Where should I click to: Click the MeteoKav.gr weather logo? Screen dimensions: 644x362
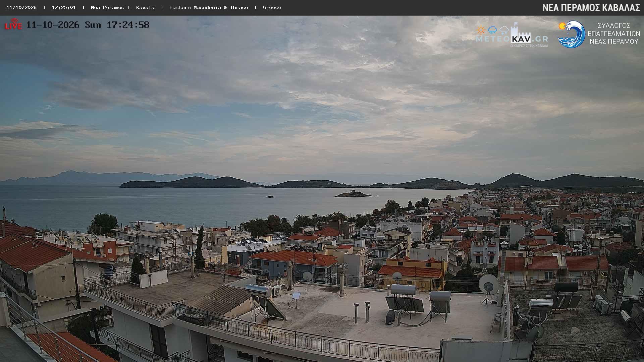coord(512,35)
